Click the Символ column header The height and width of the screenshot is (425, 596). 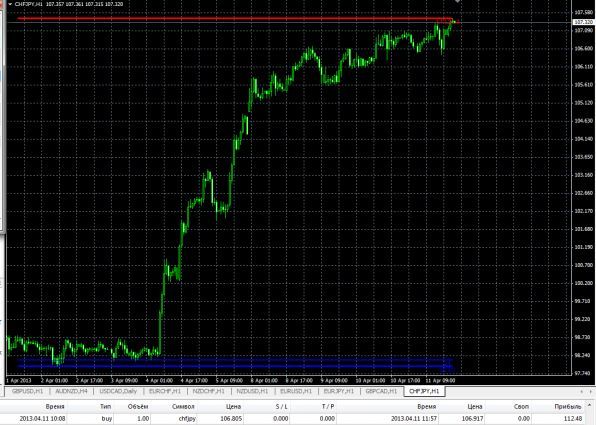[183, 407]
